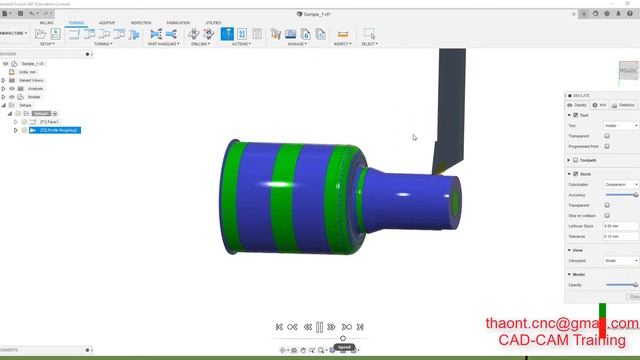Image resolution: width=640 pixels, height=360 pixels.
Task: Click the Post Process action icon
Action: pos(242,34)
